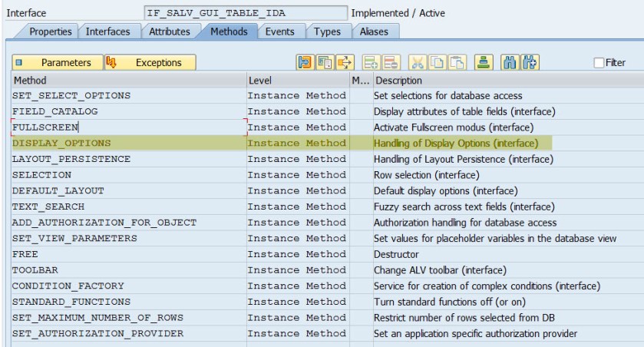Click the Delete Row icon
644x347 pixels.
391,62
